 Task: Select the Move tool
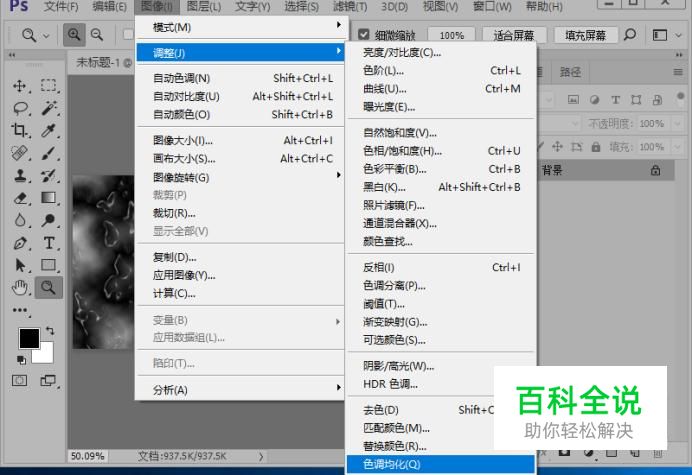[x=20, y=85]
